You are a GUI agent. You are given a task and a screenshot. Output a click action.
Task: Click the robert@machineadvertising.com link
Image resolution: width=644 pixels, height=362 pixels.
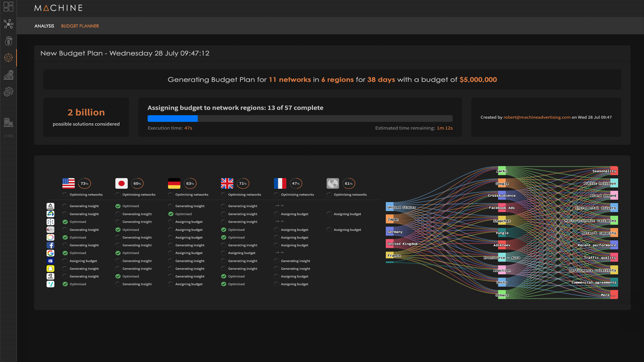(x=537, y=117)
